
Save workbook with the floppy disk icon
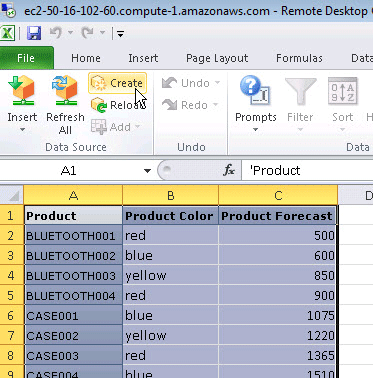[x=34, y=33]
